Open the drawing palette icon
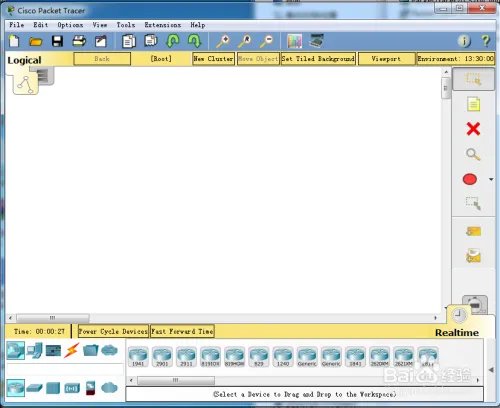Screen dimensions: 500x408 [x=295, y=41]
